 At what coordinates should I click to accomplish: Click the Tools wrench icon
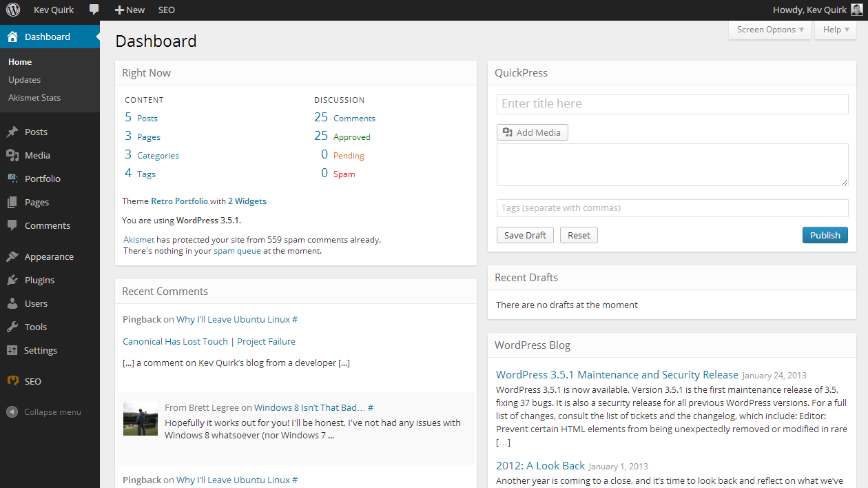coord(12,327)
